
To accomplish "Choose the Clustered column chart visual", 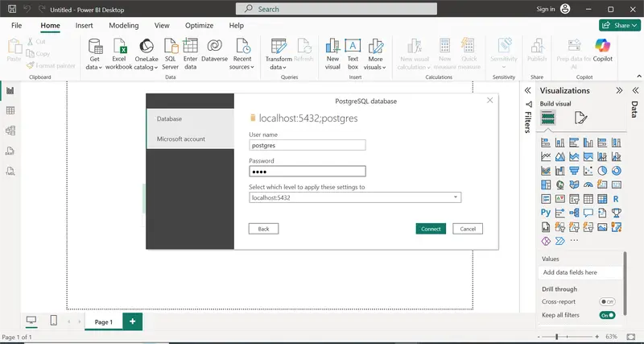I will pos(588,143).
